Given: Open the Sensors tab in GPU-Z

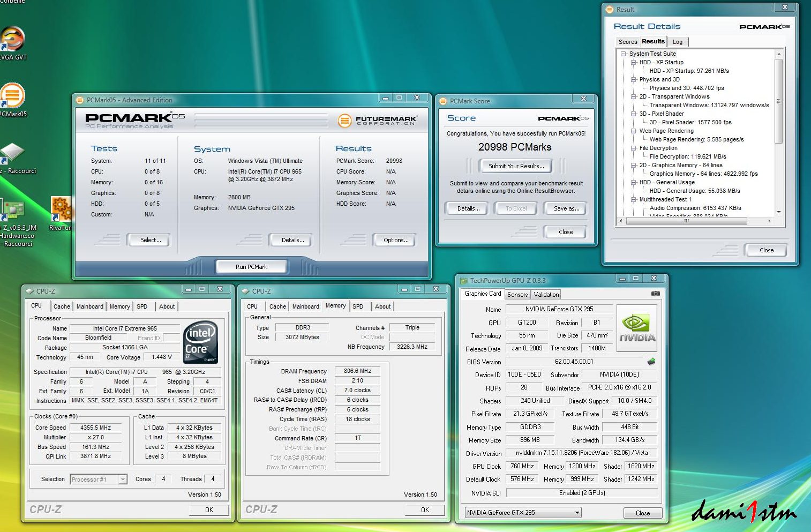Looking at the screenshot, I should coord(517,295).
